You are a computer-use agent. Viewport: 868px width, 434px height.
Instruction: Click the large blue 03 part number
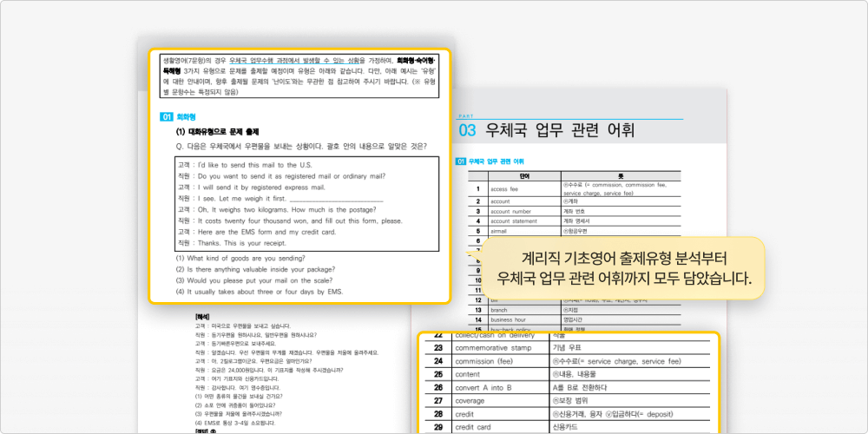pos(468,131)
